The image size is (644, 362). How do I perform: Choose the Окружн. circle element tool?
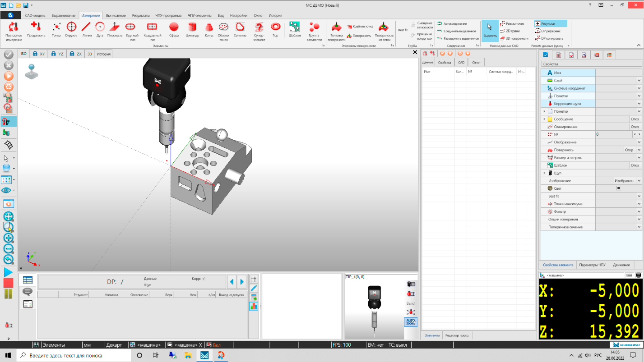click(71, 29)
